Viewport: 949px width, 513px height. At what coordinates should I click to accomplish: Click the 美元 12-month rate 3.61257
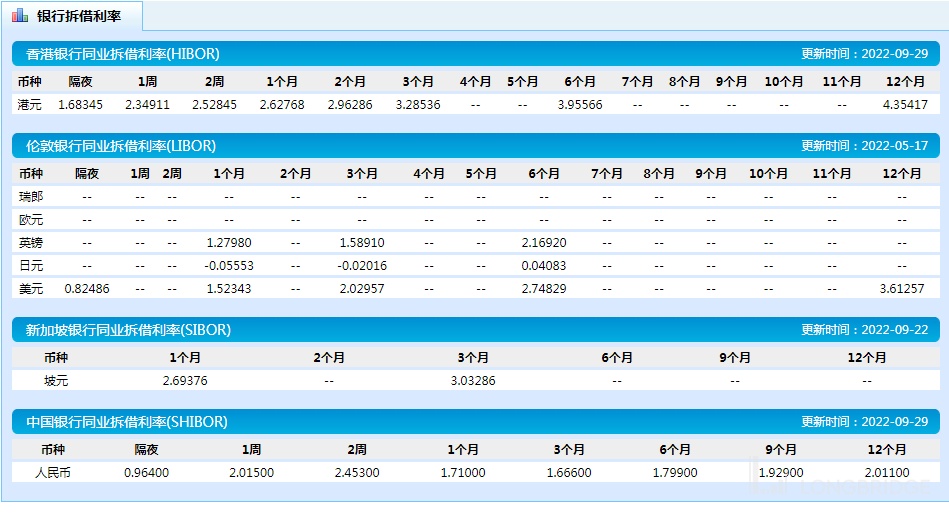pos(901,288)
